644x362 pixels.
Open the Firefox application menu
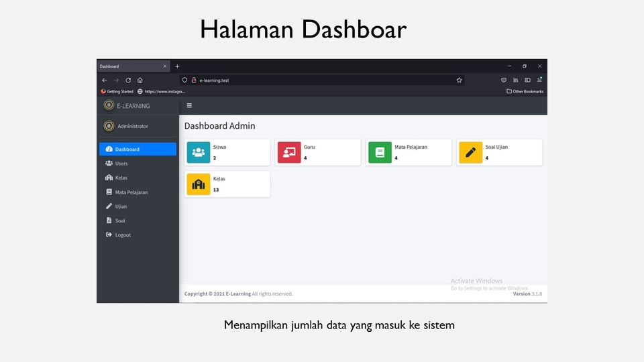539,80
